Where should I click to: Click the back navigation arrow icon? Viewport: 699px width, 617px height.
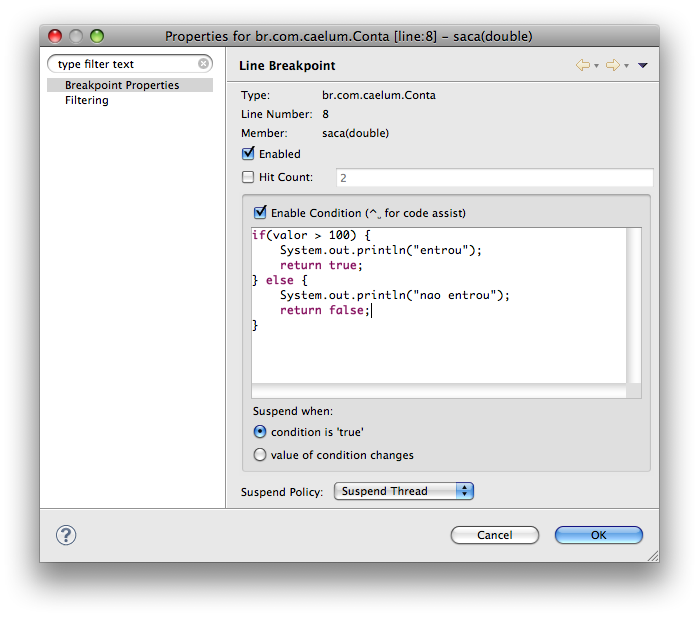pyautogui.click(x=582, y=65)
